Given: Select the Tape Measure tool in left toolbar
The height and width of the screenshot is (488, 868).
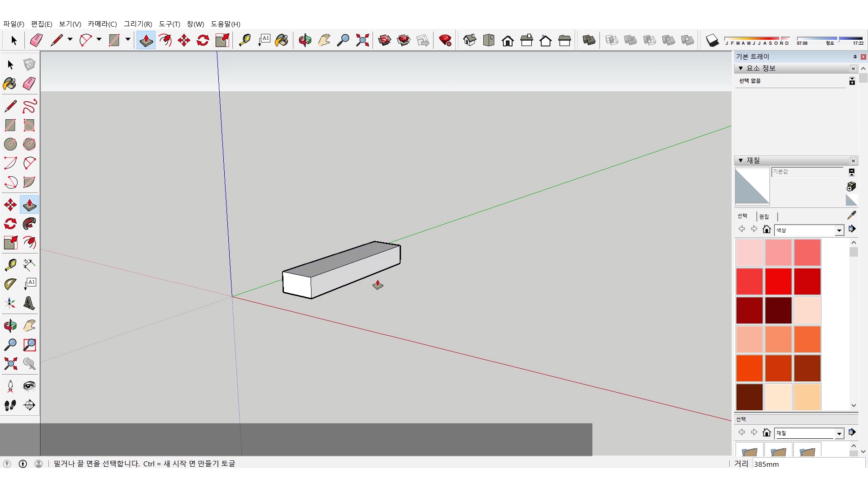Looking at the screenshot, I should [10, 264].
